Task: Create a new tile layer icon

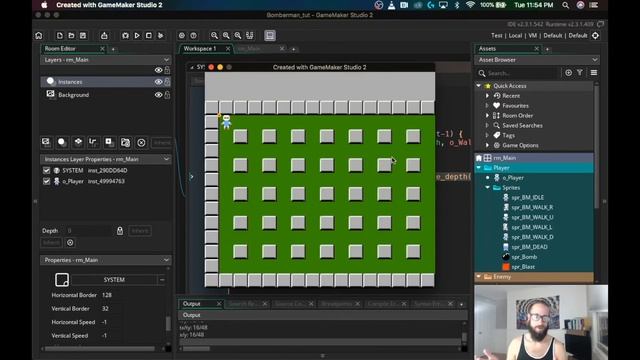Action: [x=78, y=142]
